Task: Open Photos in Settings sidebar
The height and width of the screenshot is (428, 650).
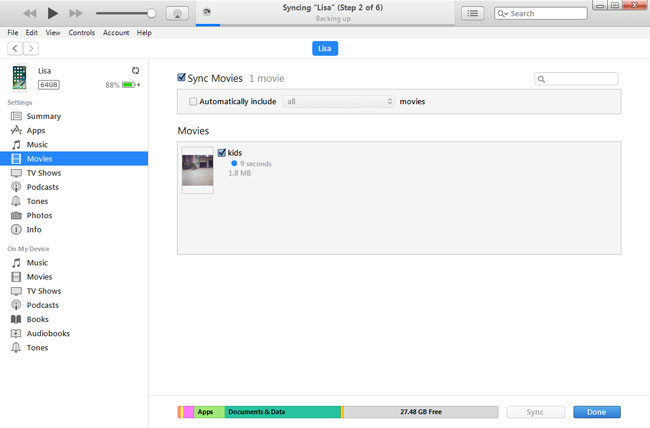Action: (39, 215)
